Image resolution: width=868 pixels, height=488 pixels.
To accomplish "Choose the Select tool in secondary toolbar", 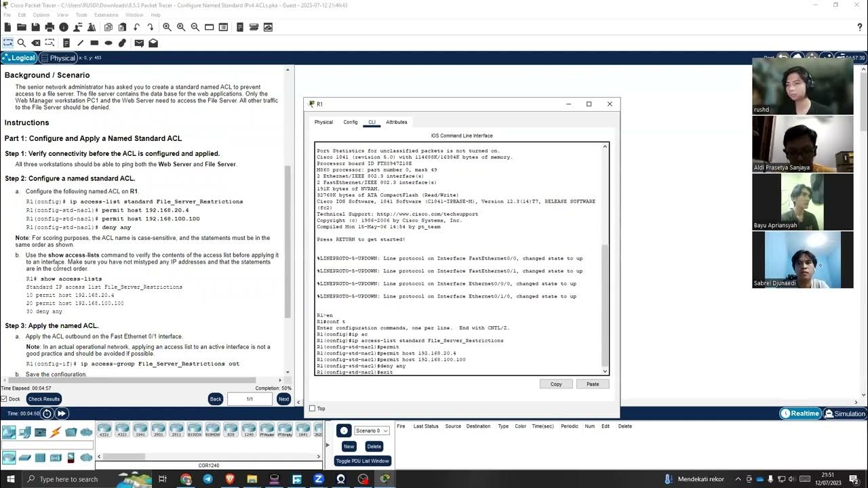I will pyautogui.click(x=8, y=43).
